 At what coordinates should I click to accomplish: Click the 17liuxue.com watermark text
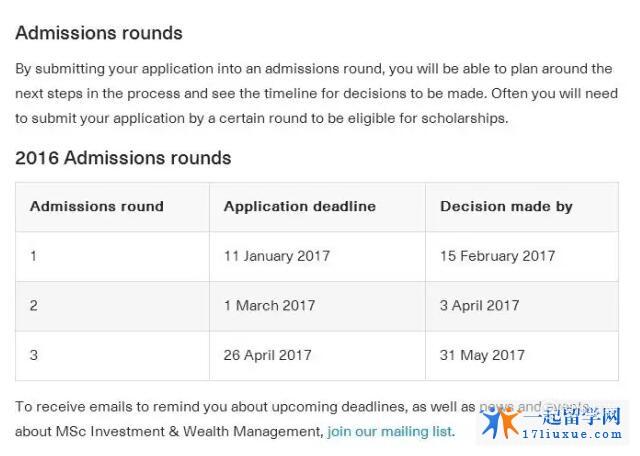(572, 434)
